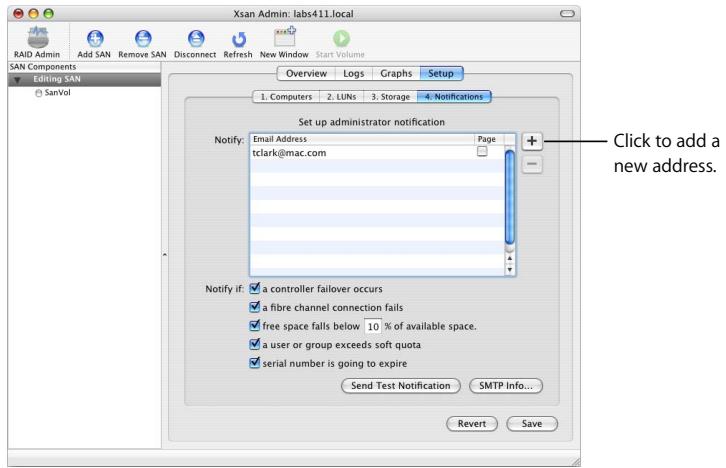Select the tclark@mac.com email row
Viewport: 726px width, 468px height.
[x=377, y=153]
